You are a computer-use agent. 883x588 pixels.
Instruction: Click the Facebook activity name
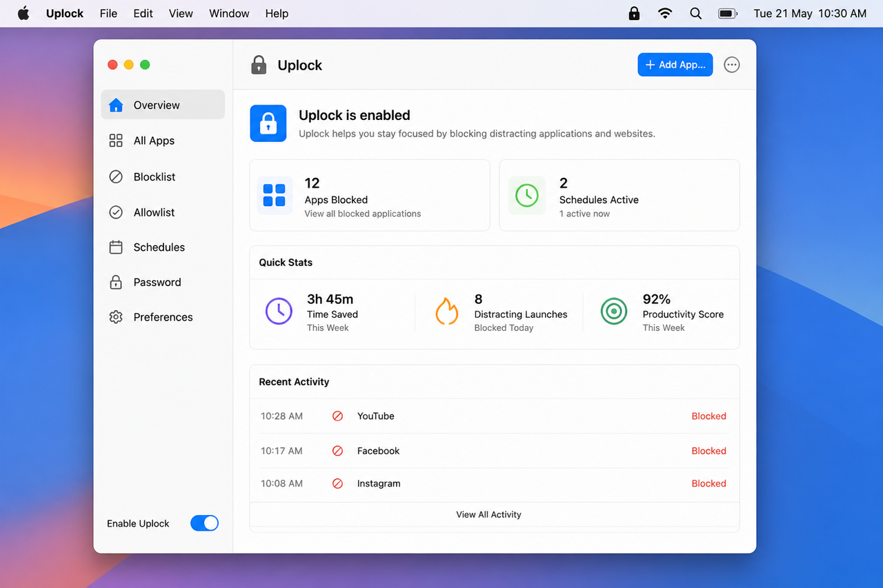click(378, 451)
